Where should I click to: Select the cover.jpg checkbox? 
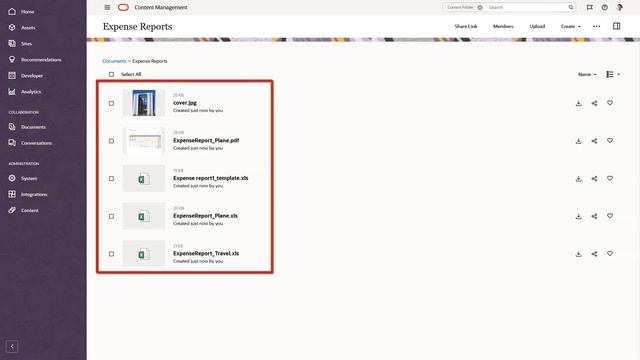click(x=111, y=103)
